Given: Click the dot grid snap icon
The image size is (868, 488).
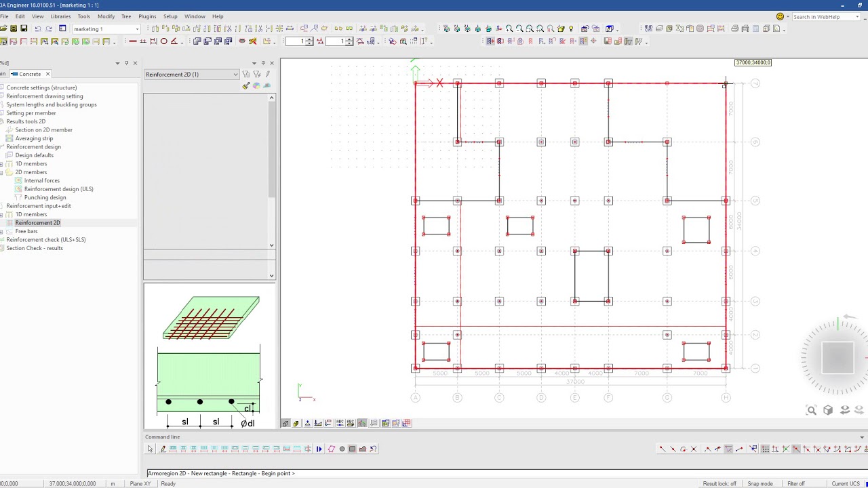Looking at the screenshot, I should tap(765, 449).
